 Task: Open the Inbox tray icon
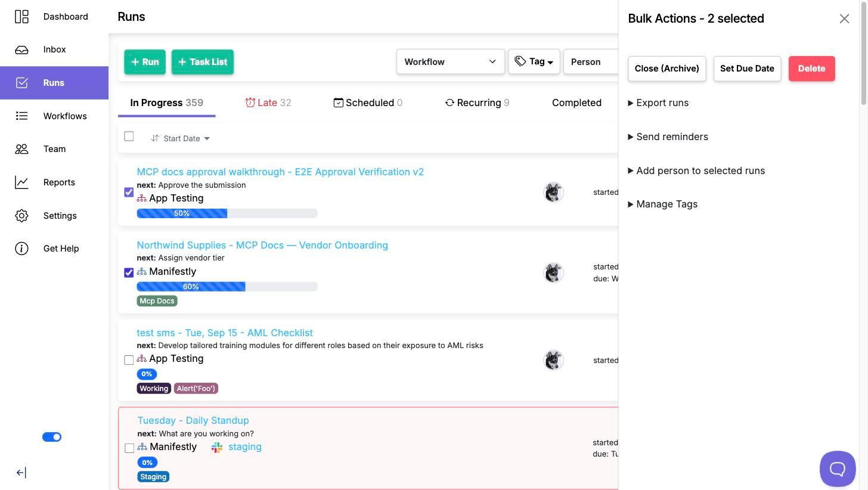21,49
